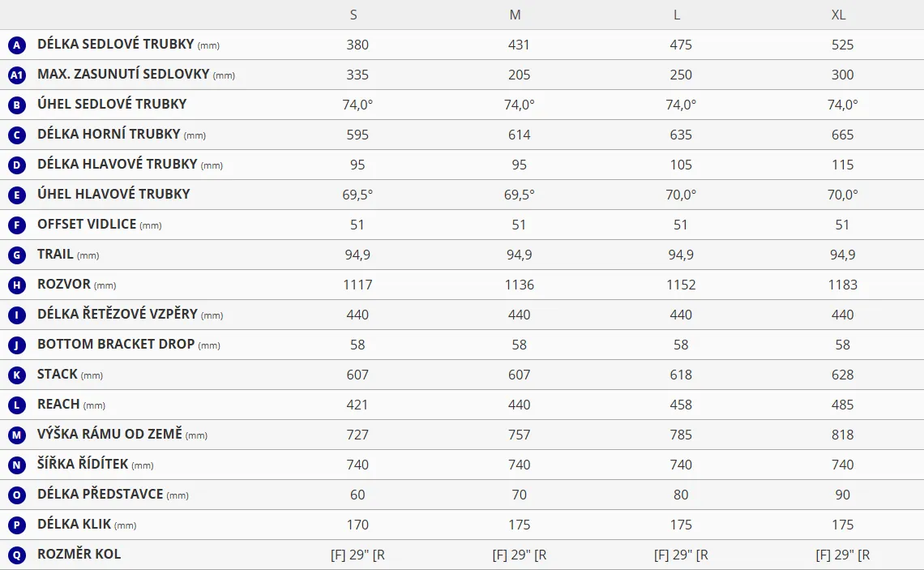Viewport: 924px width, 570px height.
Task: Click the N badge beside šířka řídítek
Action: pyautogui.click(x=17, y=465)
